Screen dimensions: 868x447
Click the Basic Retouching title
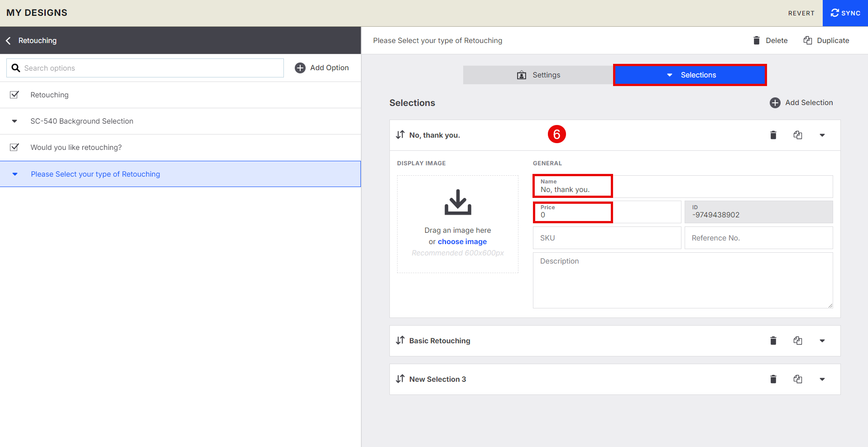(440, 341)
